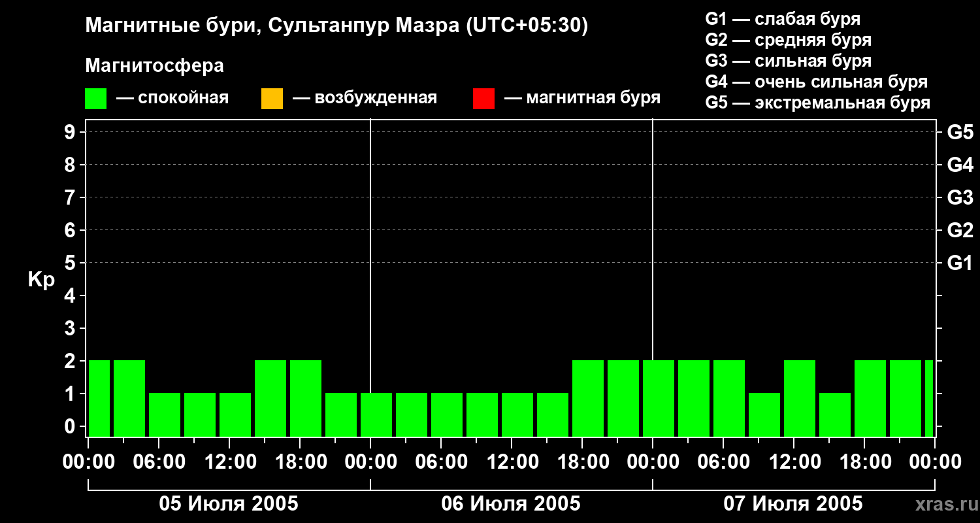Screen dimensions: 980x523
Task: Click the G1 label on right axis
Action: pos(960,263)
